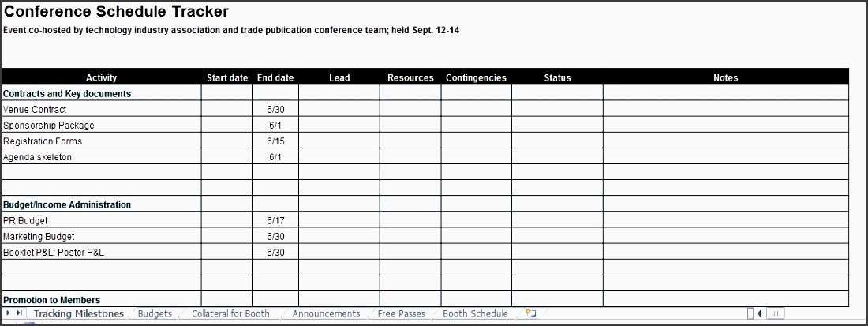Click the Sponsorship Package end date cell

[x=275, y=126]
